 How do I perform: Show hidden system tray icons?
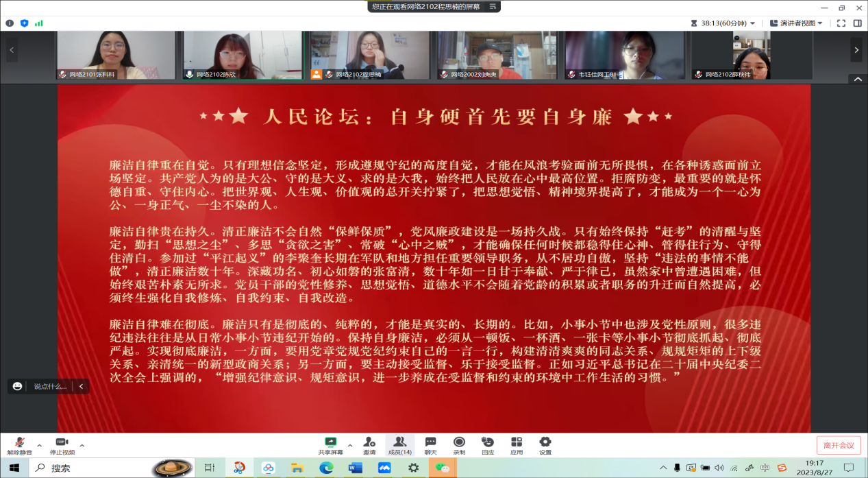[x=662, y=468]
